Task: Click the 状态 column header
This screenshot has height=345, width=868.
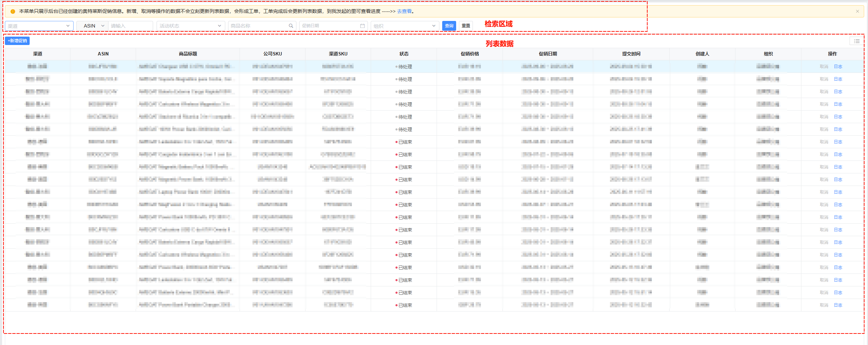Action: click(404, 54)
